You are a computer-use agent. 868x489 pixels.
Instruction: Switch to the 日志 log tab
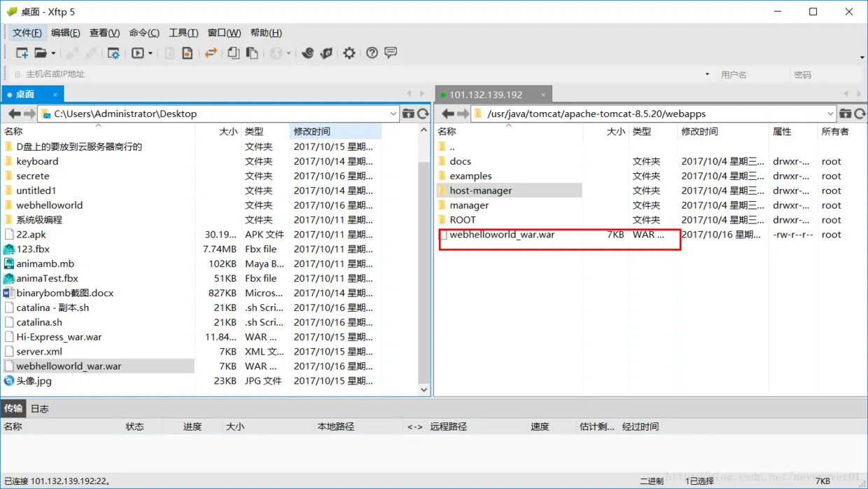(x=40, y=408)
